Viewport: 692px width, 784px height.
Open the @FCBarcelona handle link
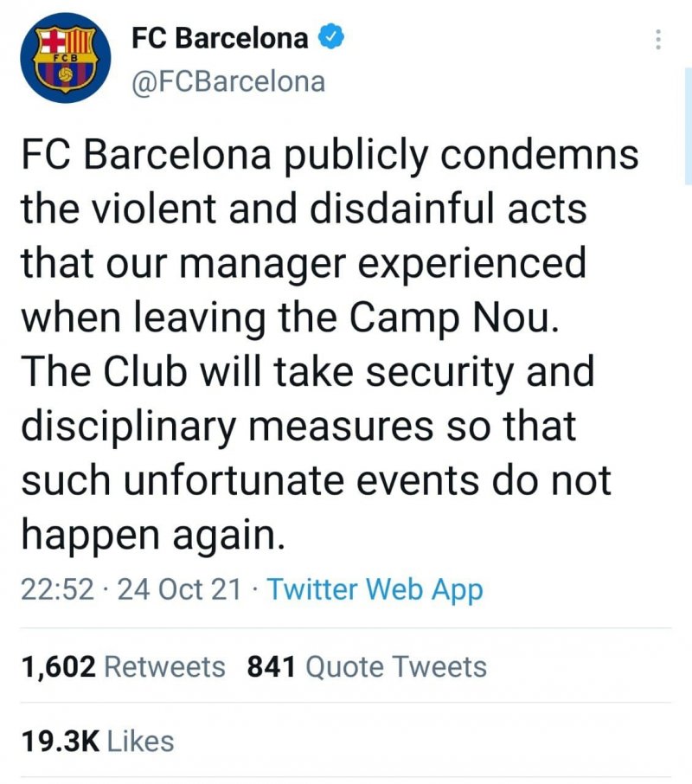coord(228,81)
